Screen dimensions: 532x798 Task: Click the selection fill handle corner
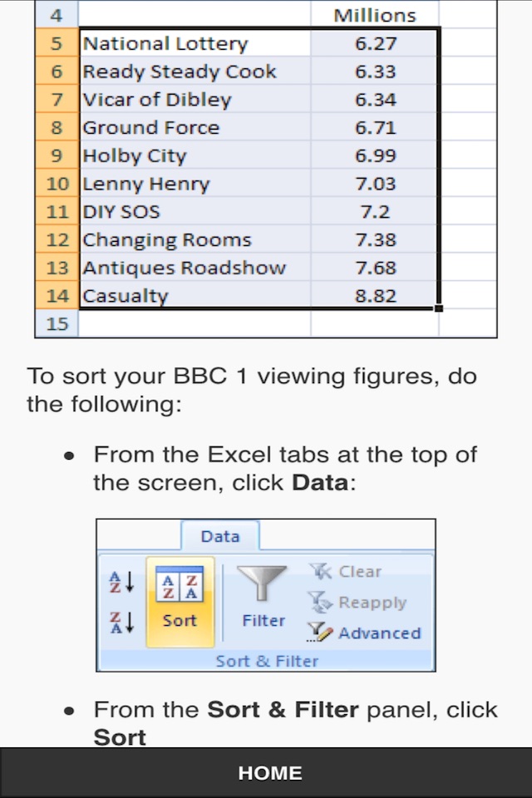(x=439, y=308)
